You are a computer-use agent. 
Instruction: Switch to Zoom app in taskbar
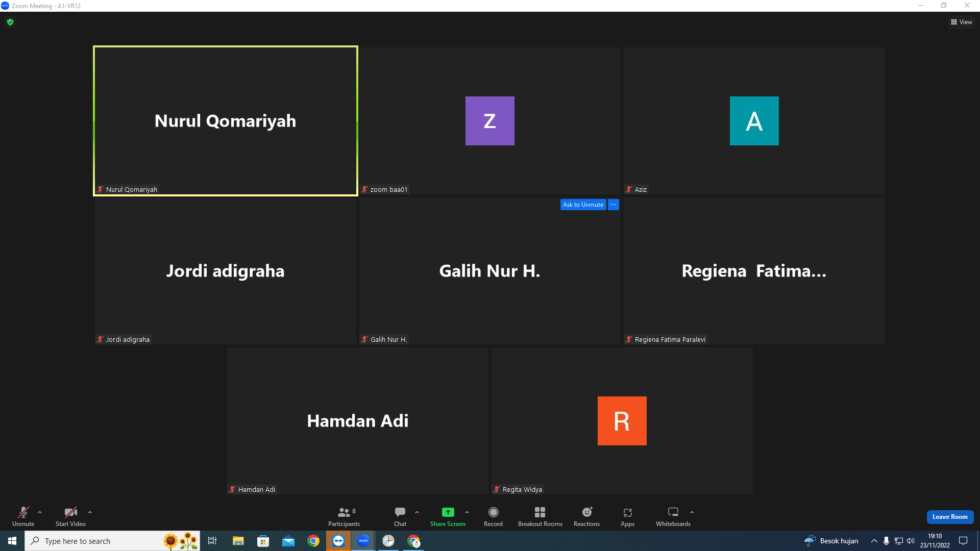coord(363,541)
